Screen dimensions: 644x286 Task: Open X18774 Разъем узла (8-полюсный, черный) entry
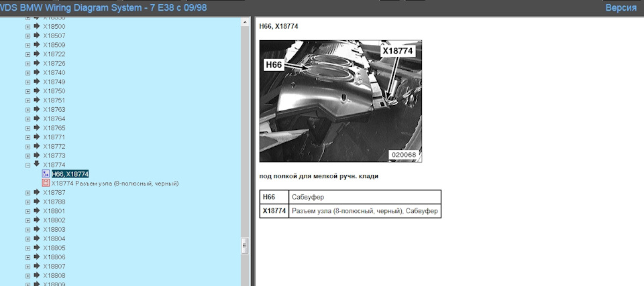(115, 184)
